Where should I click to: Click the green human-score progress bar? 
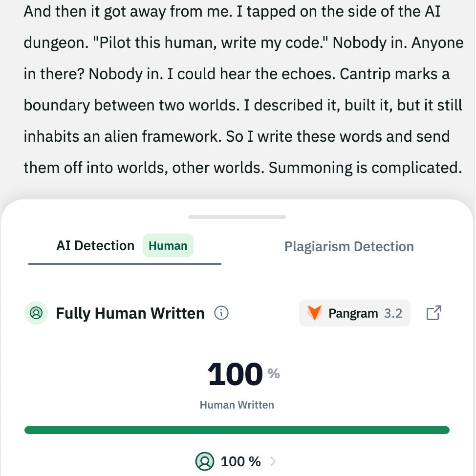[237, 430]
